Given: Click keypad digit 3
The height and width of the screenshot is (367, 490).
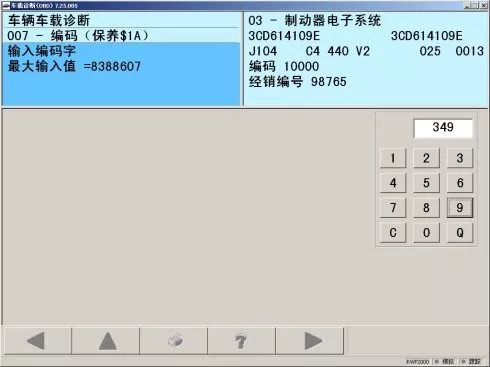Looking at the screenshot, I should tap(460, 158).
